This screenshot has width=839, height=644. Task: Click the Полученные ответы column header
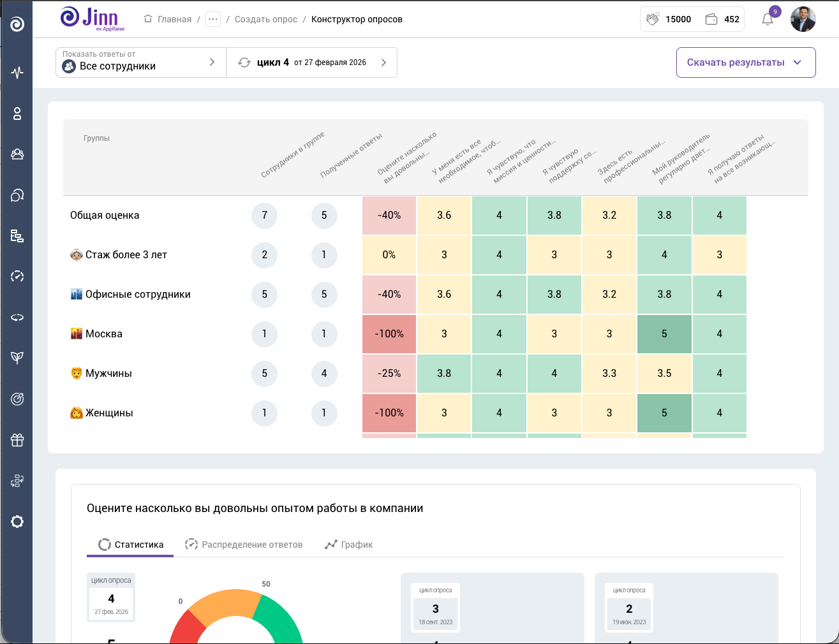tap(351, 156)
